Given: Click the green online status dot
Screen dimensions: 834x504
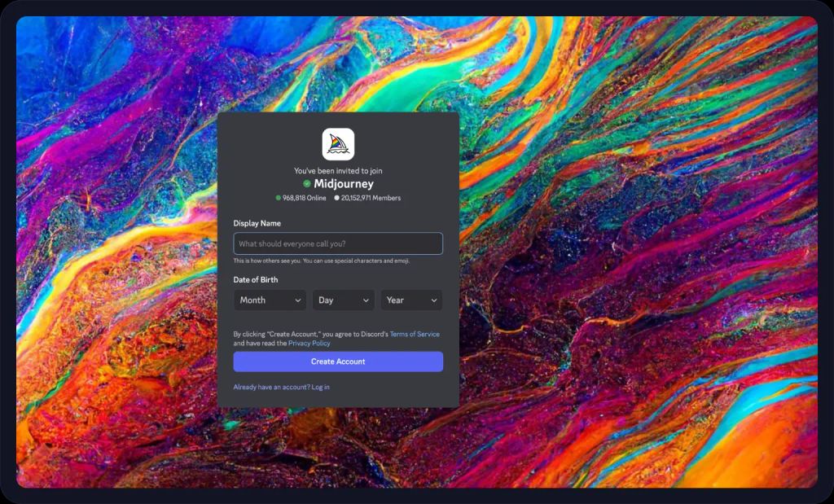Looking at the screenshot, I should click(x=278, y=198).
